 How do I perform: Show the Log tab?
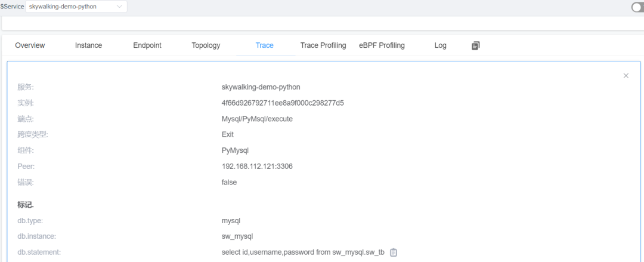click(x=440, y=45)
